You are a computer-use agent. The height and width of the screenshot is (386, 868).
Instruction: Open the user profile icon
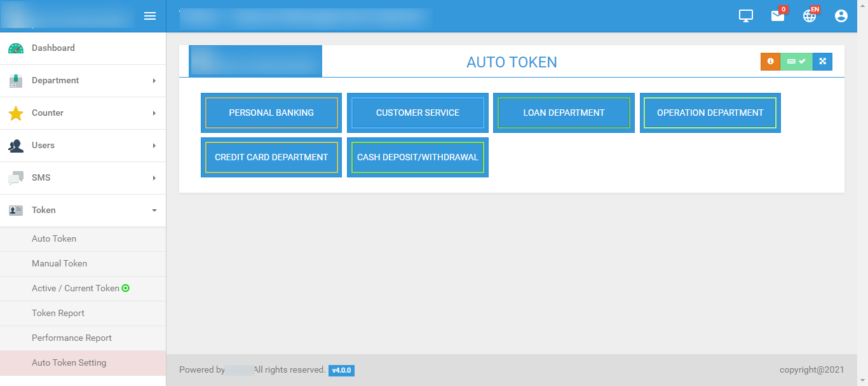click(841, 16)
